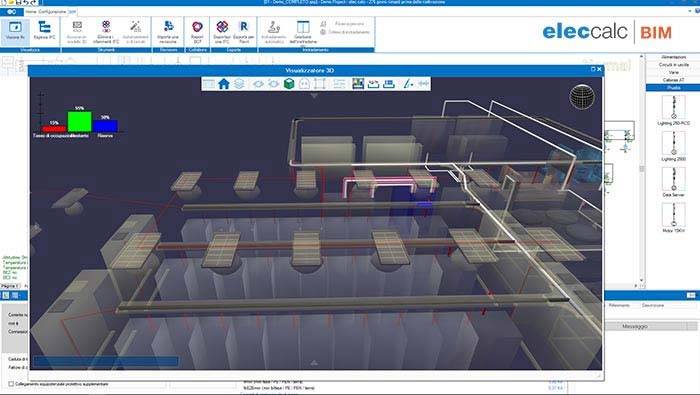Click the ghost transparency icon in 3D toolbar
Image resolution: width=700 pixels, height=395 pixels.
[x=304, y=83]
